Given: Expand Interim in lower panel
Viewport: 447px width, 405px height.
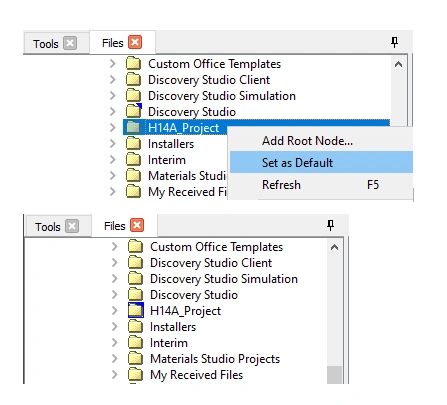Looking at the screenshot, I should (x=115, y=342).
